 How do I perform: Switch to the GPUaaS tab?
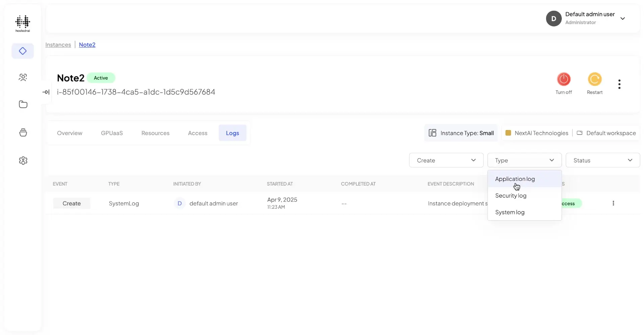pos(112,133)
